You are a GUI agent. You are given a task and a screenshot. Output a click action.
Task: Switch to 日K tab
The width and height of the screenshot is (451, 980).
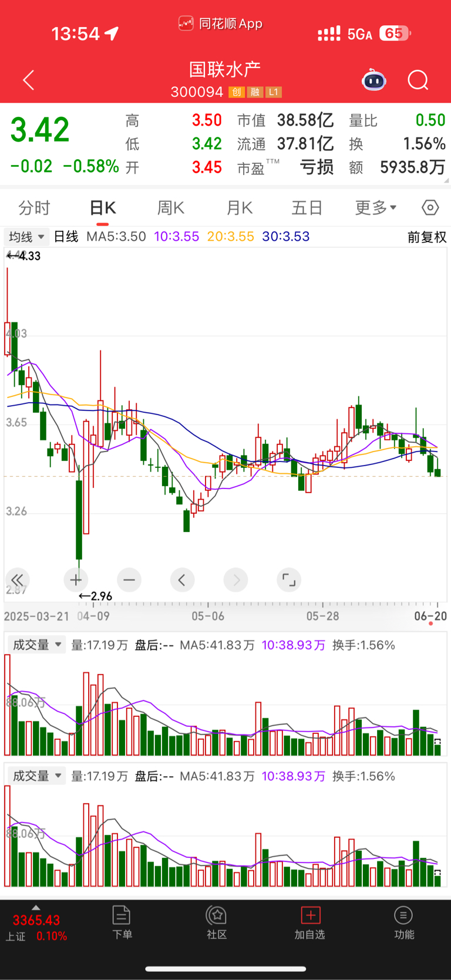coord(103,207)
